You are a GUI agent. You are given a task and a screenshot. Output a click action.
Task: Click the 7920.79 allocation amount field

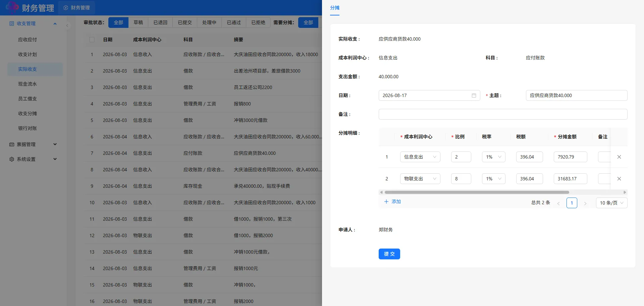point(570,157)
